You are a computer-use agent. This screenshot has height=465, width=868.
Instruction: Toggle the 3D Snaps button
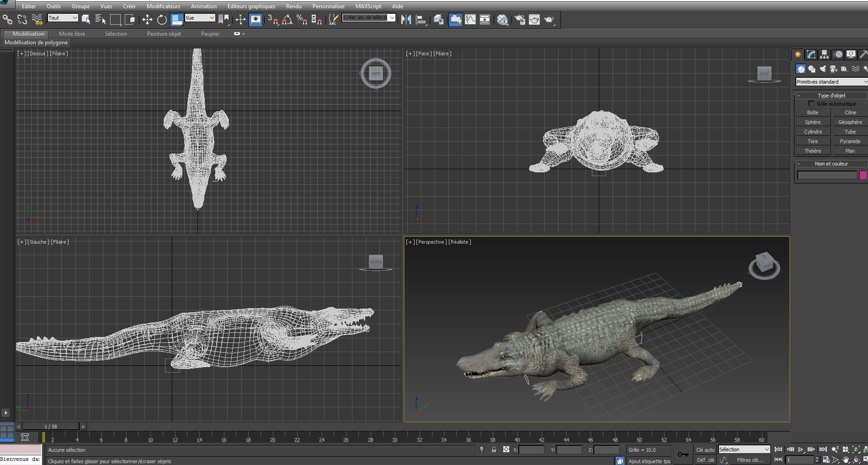[x=273, y=19]
